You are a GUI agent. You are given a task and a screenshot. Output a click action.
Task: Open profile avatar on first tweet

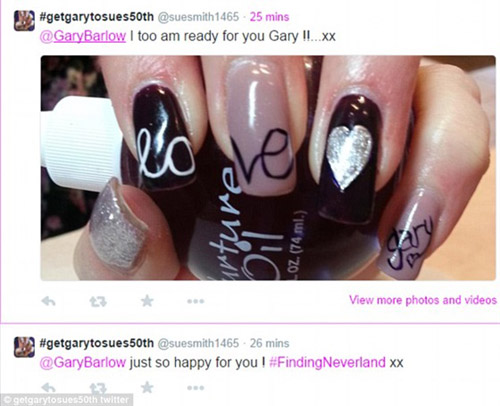24,21
